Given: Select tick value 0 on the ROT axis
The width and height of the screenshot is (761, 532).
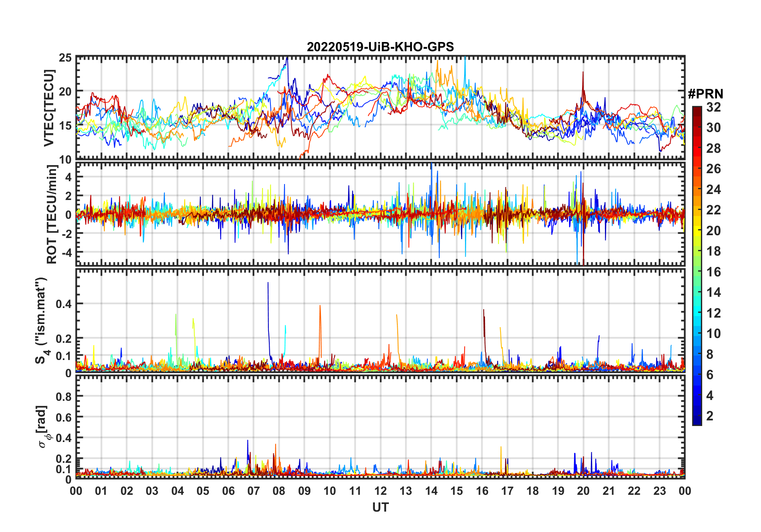Looking at the screenshot, I should coord(69,214).
